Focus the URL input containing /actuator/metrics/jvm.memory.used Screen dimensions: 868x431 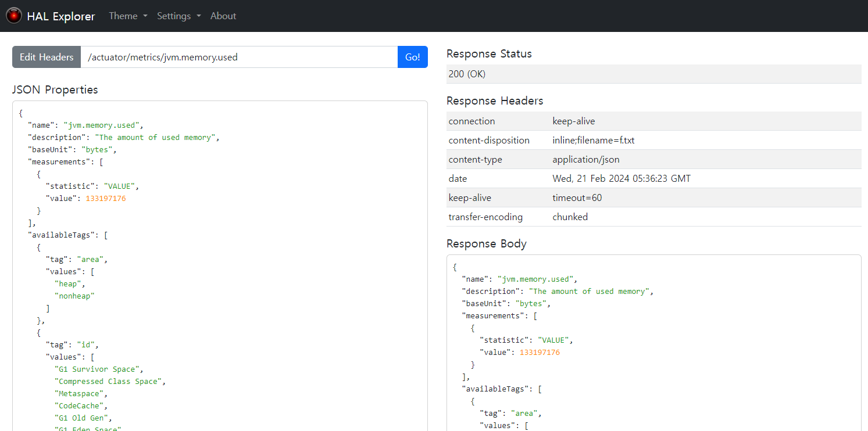click(x=239, y=57)
